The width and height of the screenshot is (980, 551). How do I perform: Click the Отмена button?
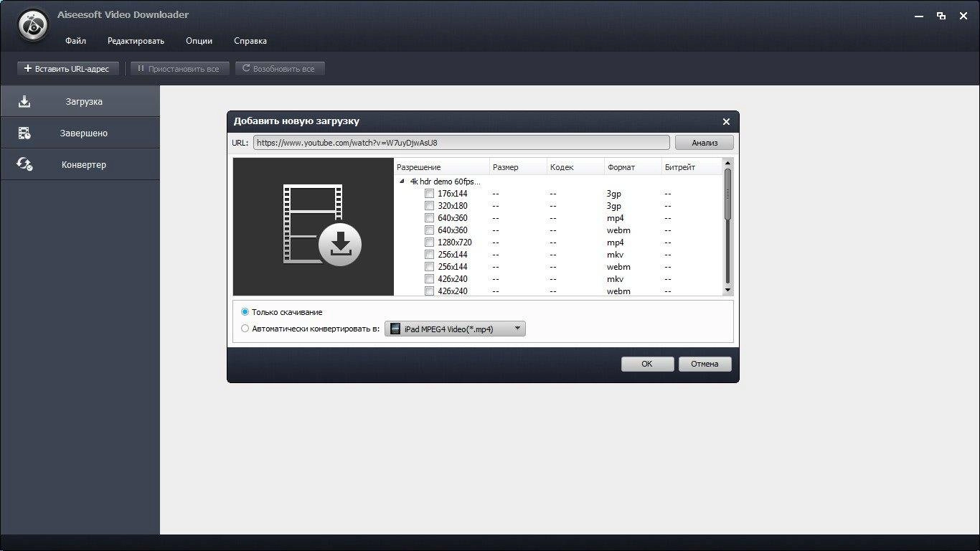pyautogui.click(x=705, y=364)
